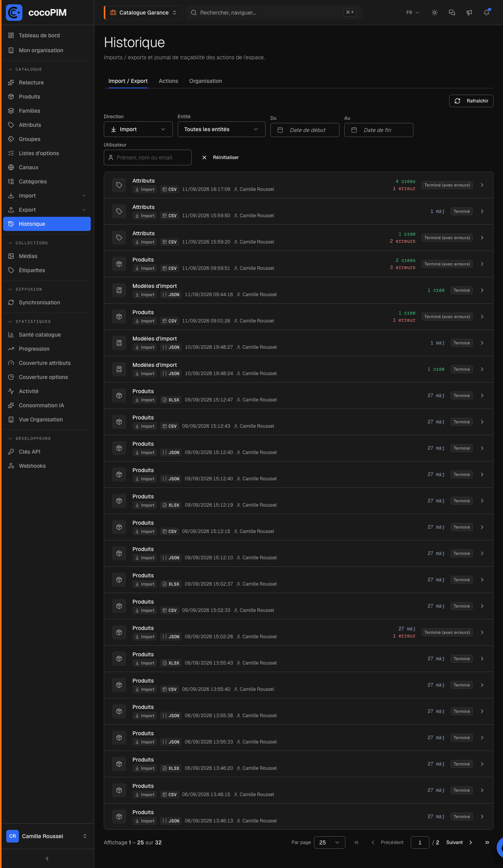Image resolution: width=503 pixels, height=868 pixels.
Task: Click the page number input field
Action: point(420,842)
